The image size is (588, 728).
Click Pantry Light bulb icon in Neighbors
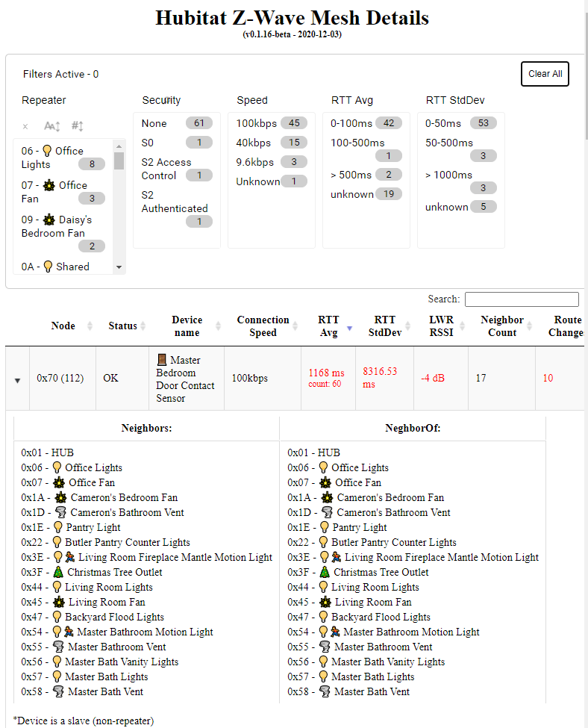[x=58, y=527]
